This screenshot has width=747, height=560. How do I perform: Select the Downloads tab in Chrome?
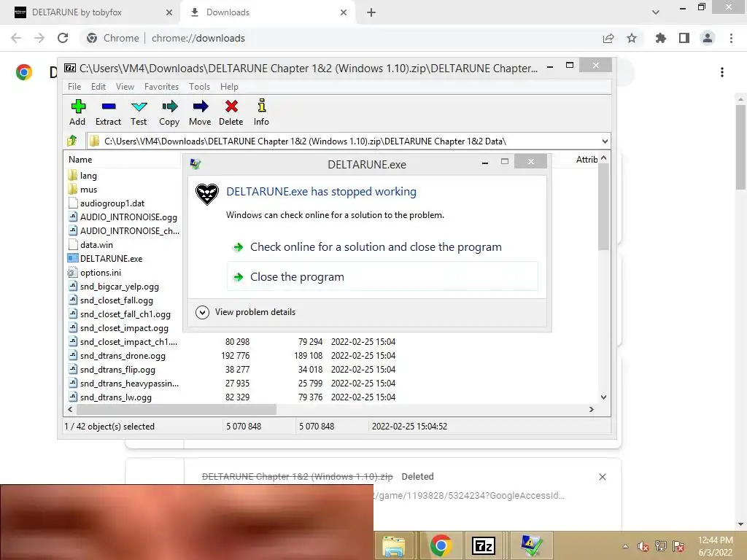[267, 12]
